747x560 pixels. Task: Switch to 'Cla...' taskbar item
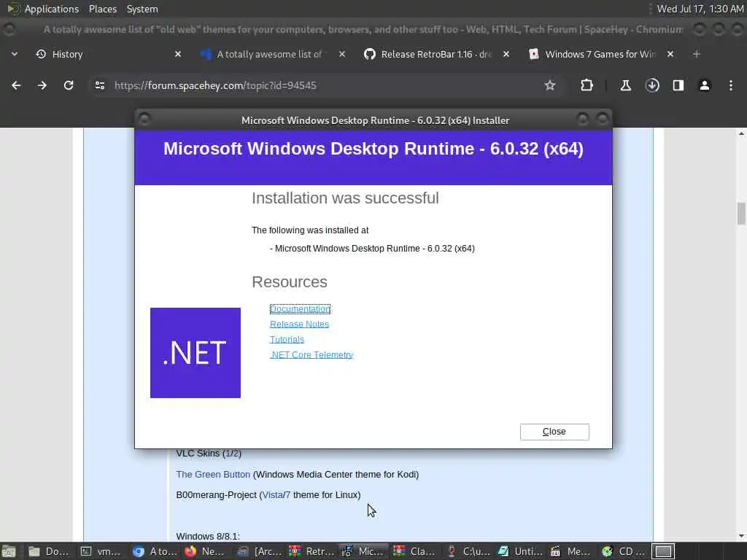(x=414, y=551)
